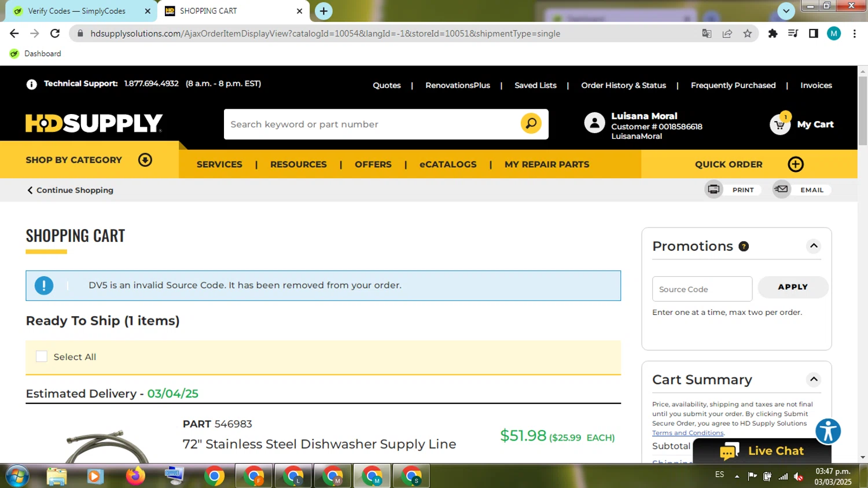Viewport: 868px width, 488px height.
Task: Bookmark this page with the star icon
Action: click(x=748, y=34)
